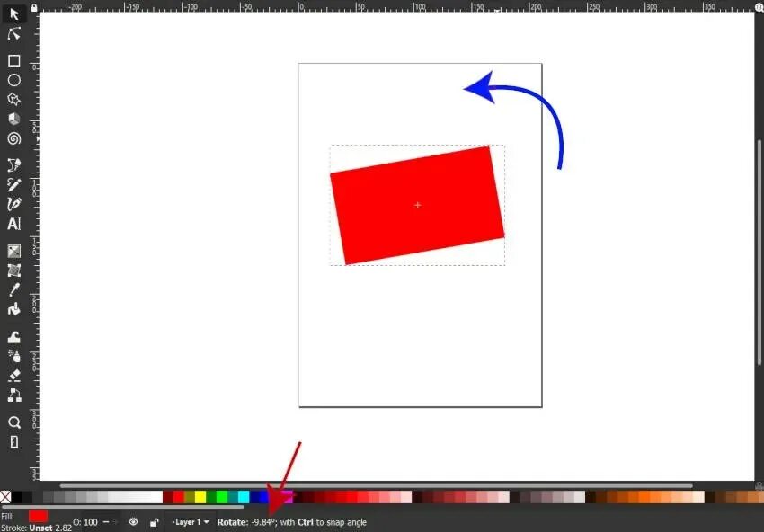Select the Eraser tool
764x532 pixels.
click(13, 376)
